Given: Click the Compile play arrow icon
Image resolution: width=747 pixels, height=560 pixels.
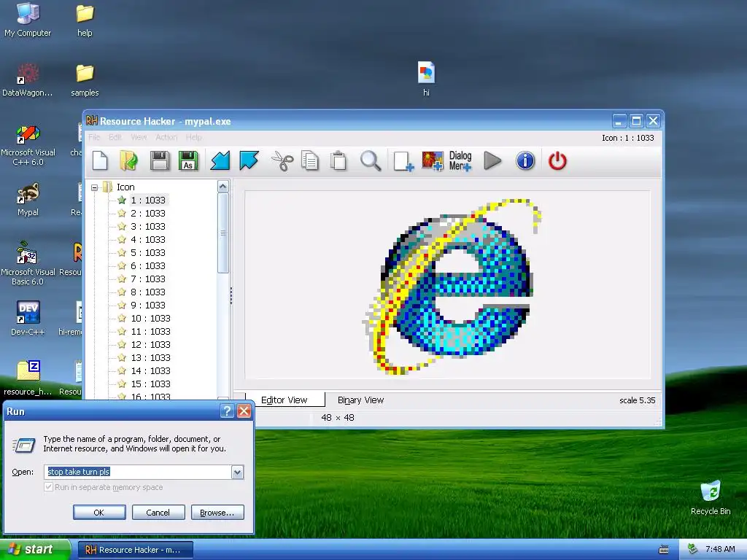Looking at the screenshot, I should (x=492, y=160).
